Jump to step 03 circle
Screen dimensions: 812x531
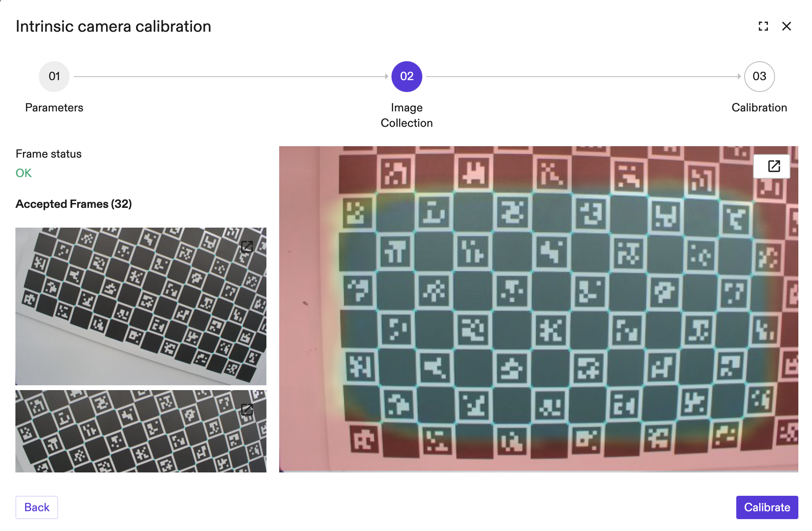759,77
